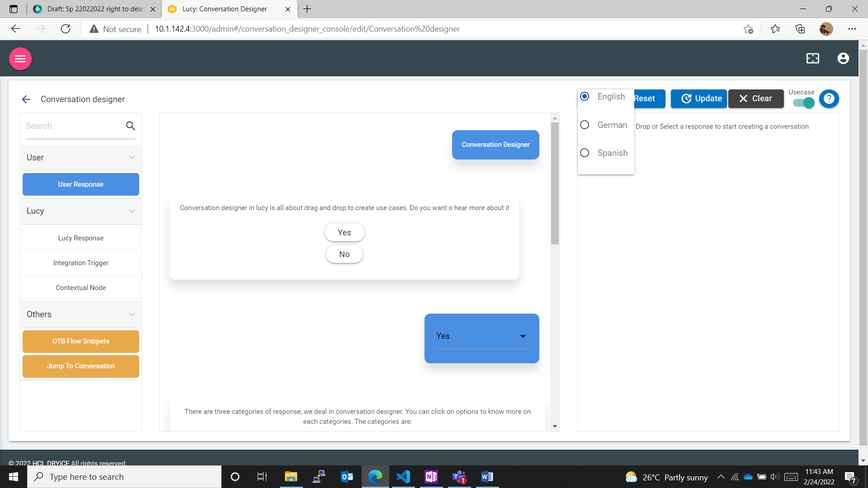Collapse the User section
Image resolution: width=868 pixels, height=488 pixels.
132,158
